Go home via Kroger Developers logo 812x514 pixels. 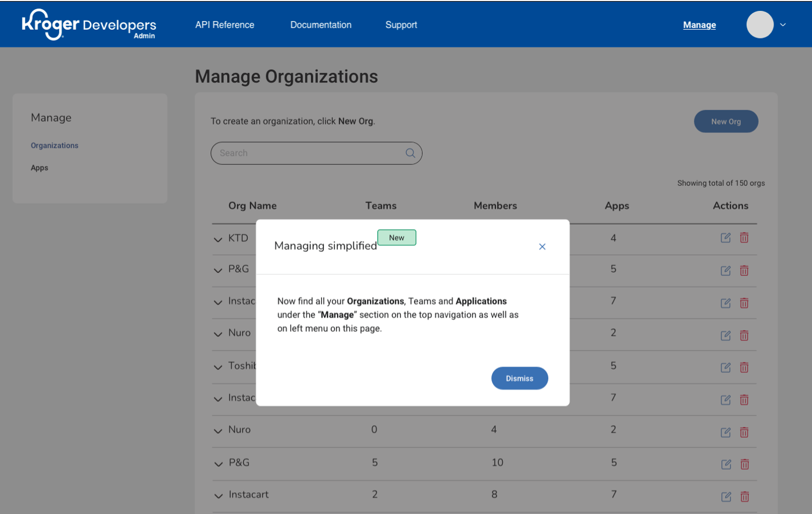[x=89, y=25]
